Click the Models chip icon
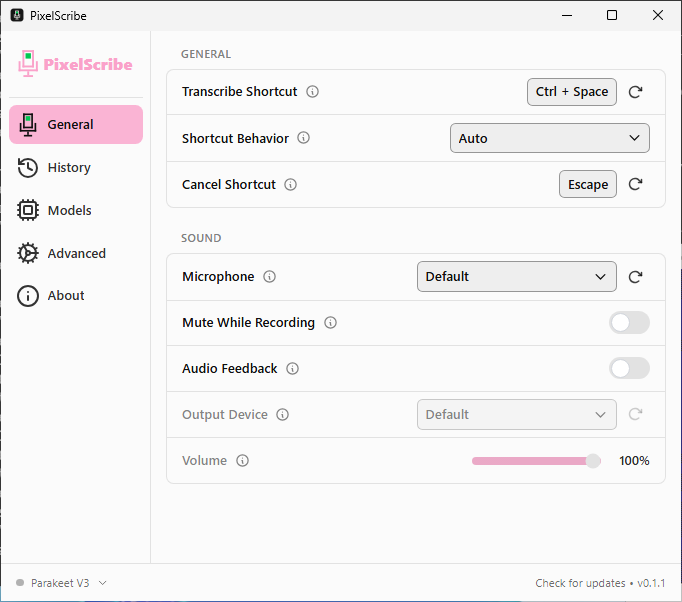This screenshot has width=682, height=602. pyautogui.click(x=28, y=211)
